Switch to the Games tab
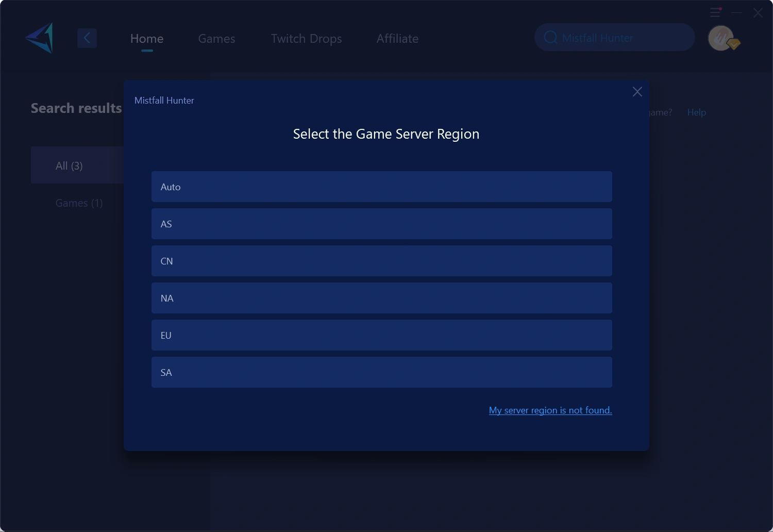Viewport: 773px width, 532px height. [x=216, y=39]
